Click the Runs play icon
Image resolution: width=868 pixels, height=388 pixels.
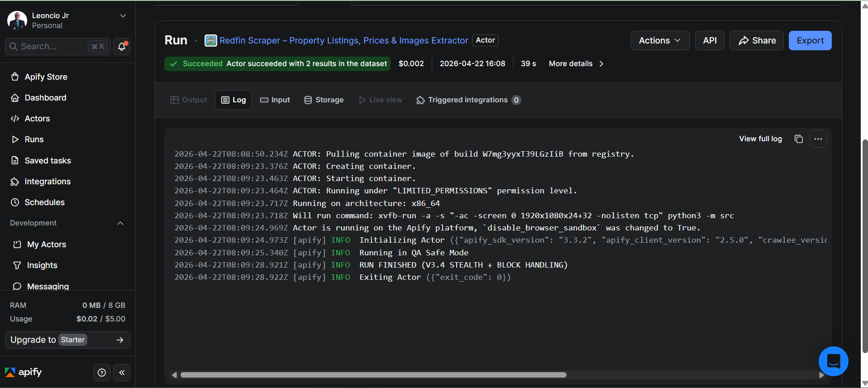pyautogui.click(x=15, y=139)
